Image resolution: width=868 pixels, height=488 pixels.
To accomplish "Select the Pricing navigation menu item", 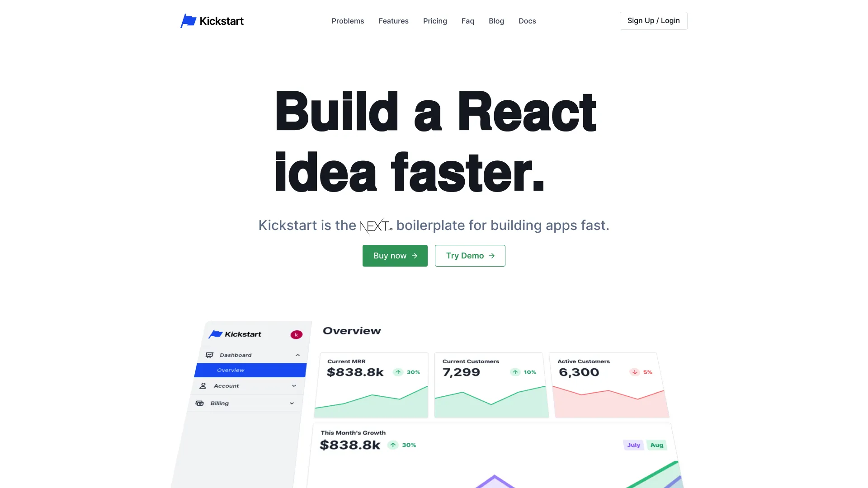I will tap(434, 21).
